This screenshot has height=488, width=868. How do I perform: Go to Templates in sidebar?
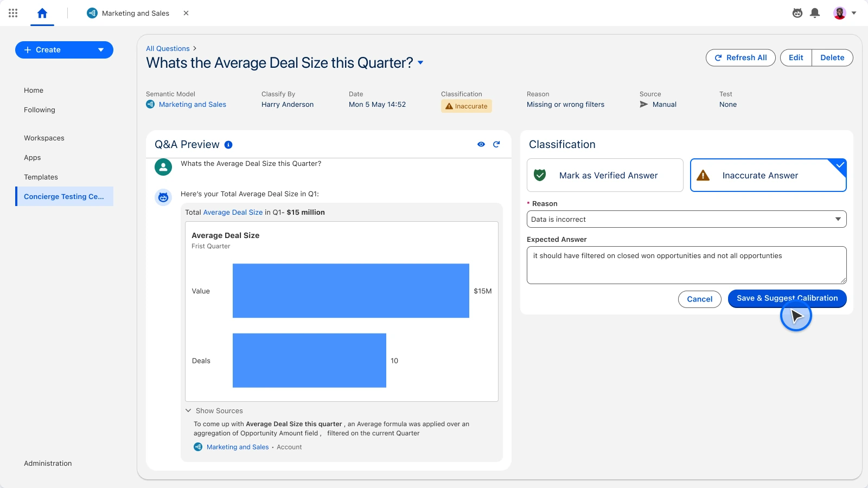41,177
